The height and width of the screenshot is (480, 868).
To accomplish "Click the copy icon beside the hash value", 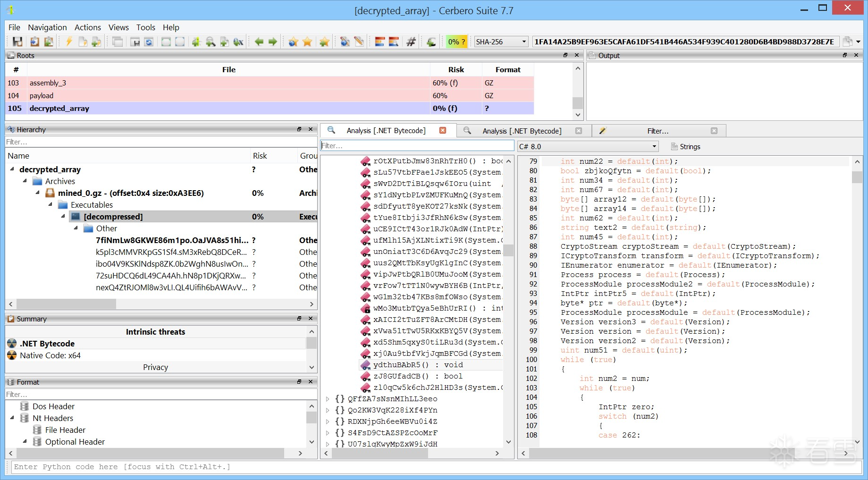I will (x=848, y=42).
